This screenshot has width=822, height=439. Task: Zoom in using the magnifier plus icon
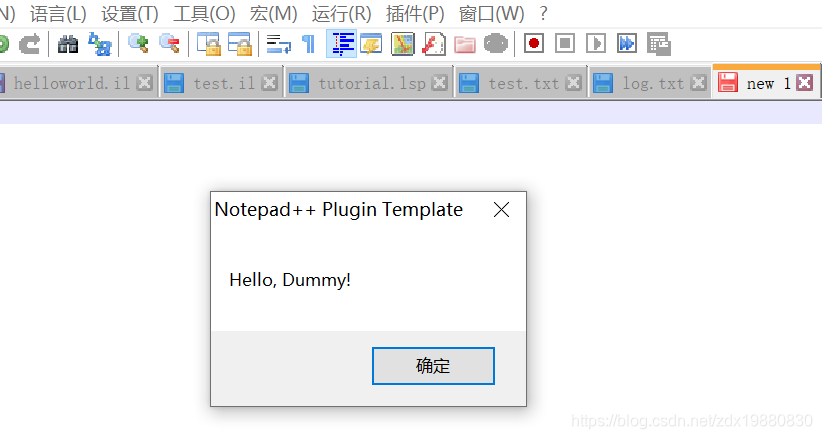coord(138,44)
